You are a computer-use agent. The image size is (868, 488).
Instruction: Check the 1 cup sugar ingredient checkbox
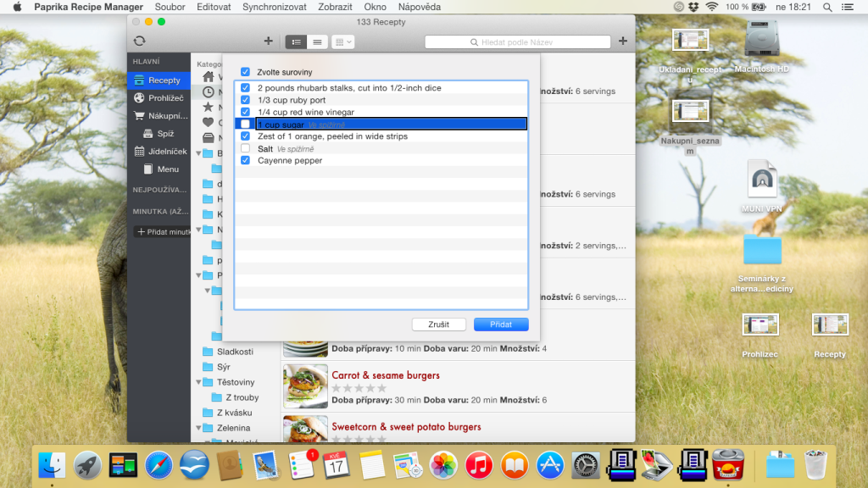245,125
